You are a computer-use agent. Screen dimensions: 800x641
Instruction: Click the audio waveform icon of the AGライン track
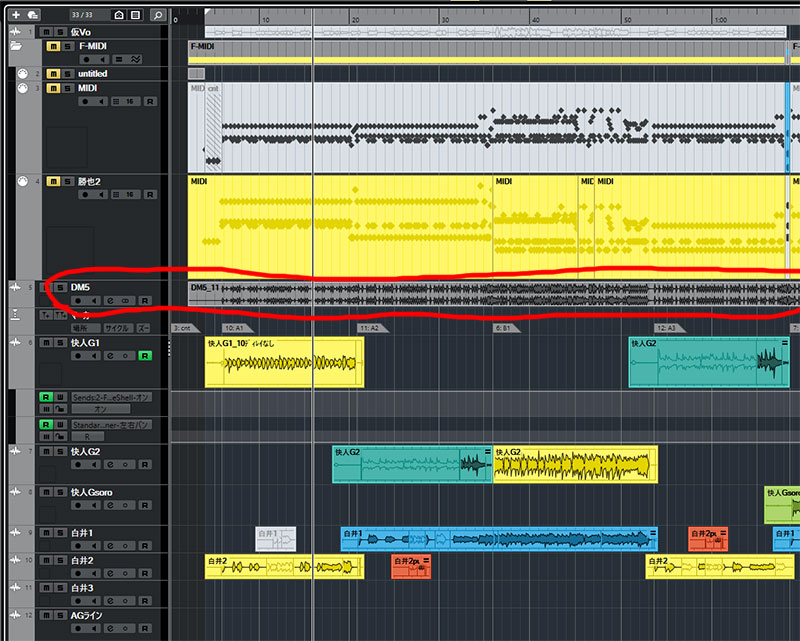point(16,615)
